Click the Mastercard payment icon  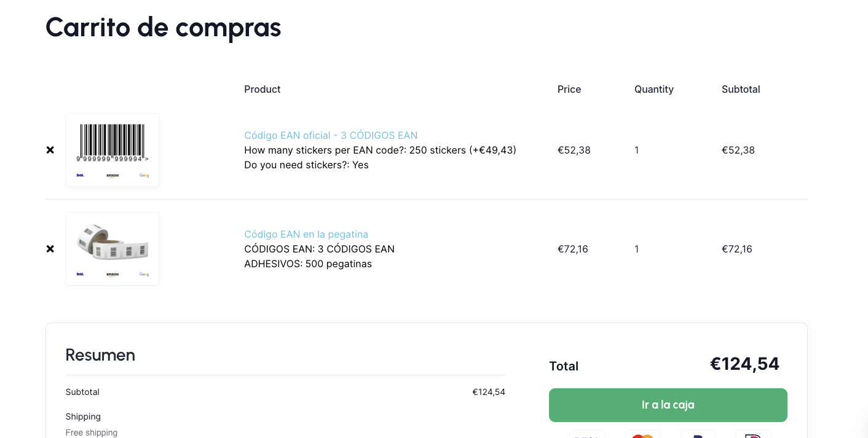pos(642,434)
